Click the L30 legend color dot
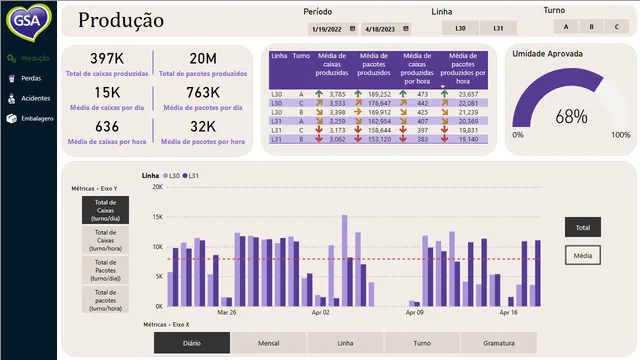 (165, 176)
